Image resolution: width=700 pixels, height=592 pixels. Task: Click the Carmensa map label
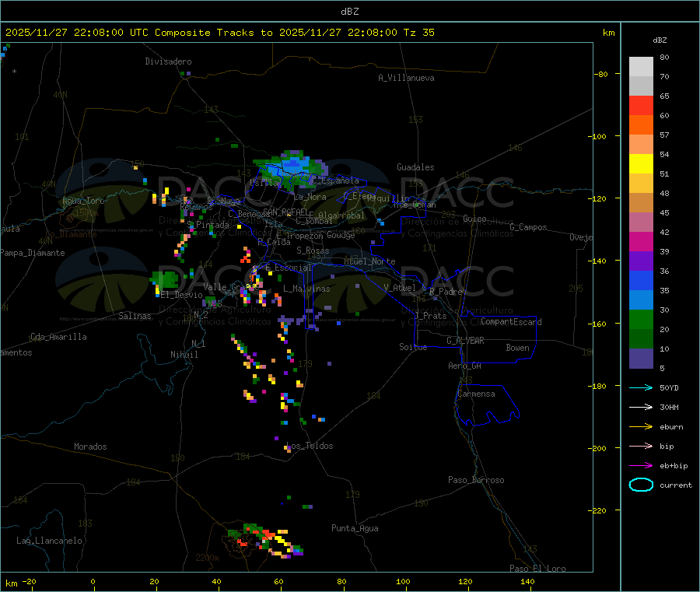(x=476, y=394)
